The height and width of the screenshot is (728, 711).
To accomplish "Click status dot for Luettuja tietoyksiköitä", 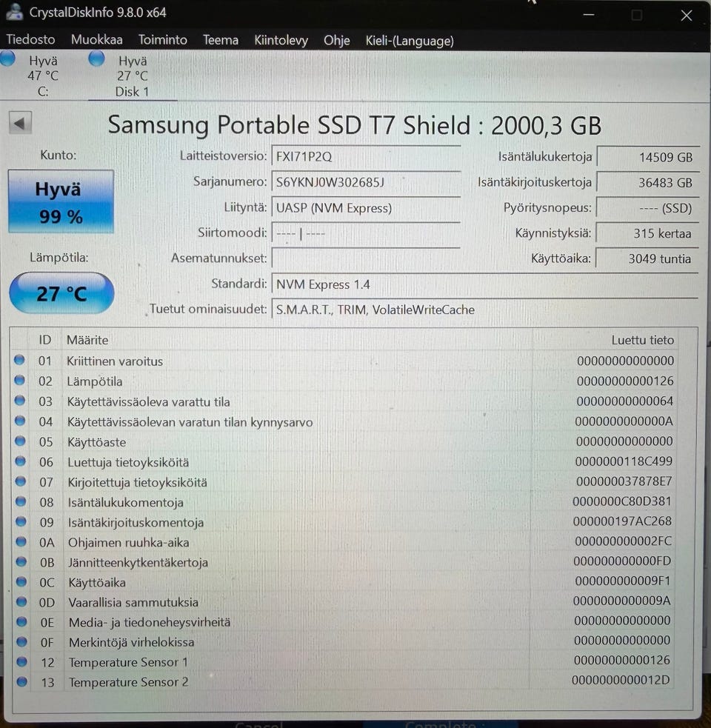I will 21,461.
